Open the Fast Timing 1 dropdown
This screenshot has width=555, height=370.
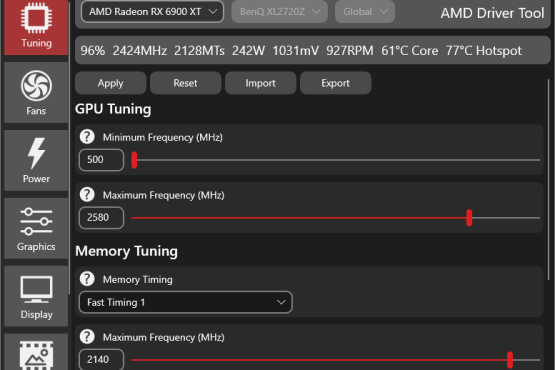[186, 302]
